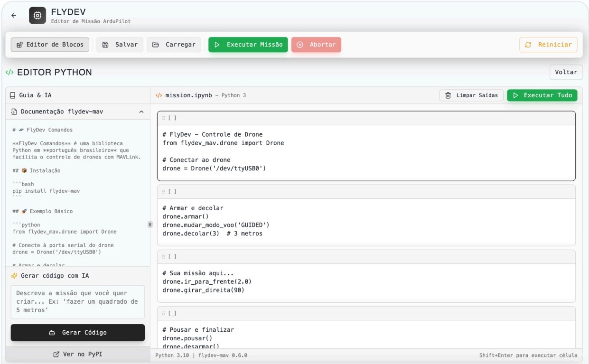Collapse the Documentação flydev-mav section
This screenshot has height=364, width=589.
click(x=141, y=112)
